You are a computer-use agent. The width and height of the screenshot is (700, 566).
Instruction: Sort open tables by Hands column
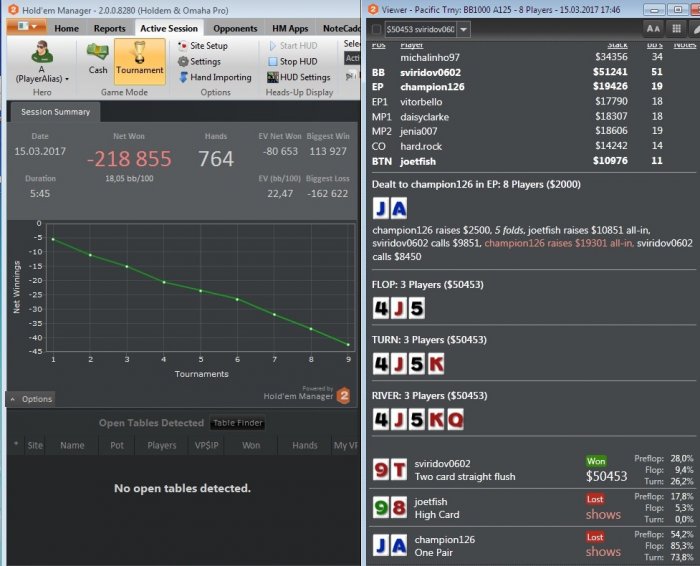coord(304,445)
